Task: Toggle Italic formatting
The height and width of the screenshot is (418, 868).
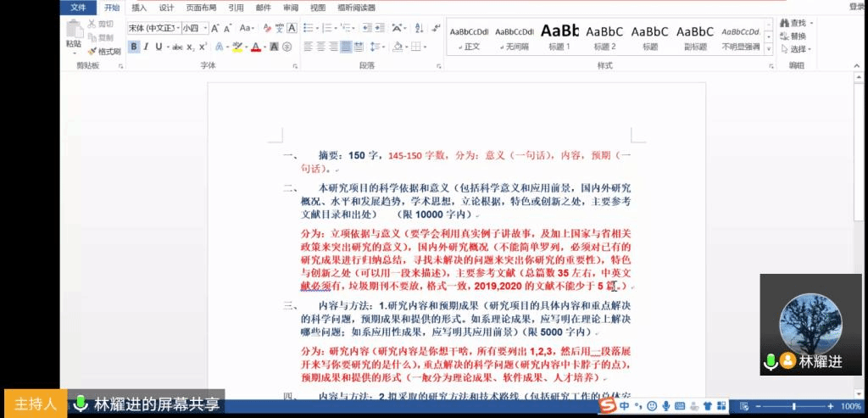Action: (x=147, y=47)
